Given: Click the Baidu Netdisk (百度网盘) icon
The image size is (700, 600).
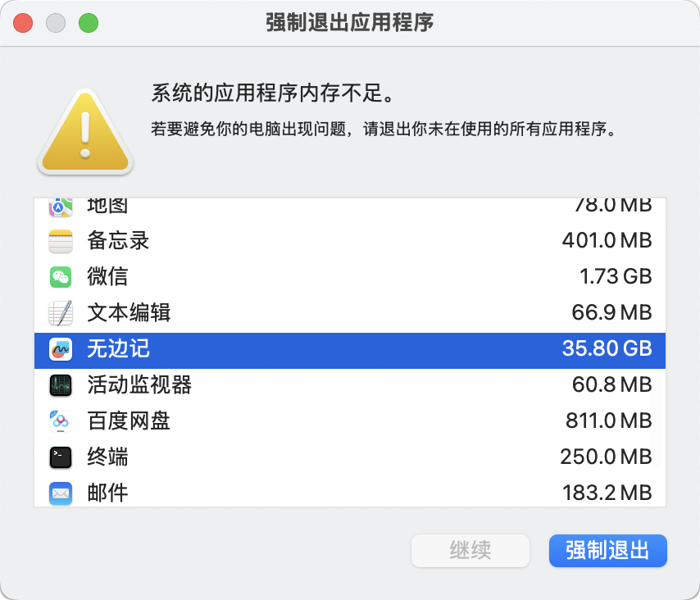Looking at the screenshot, I should [61, 421].
